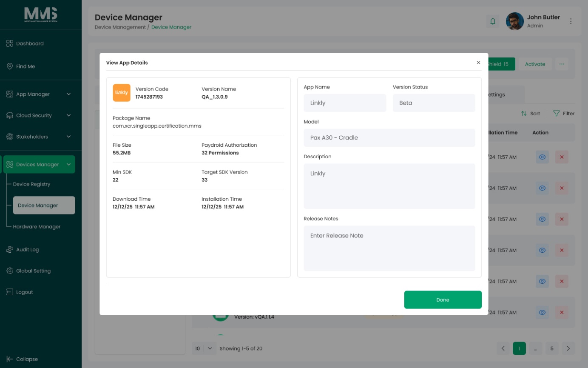This screenshot has height=368, width=588.
Task: Click version name QA_1.3.0.9
Action: [215, 97]
